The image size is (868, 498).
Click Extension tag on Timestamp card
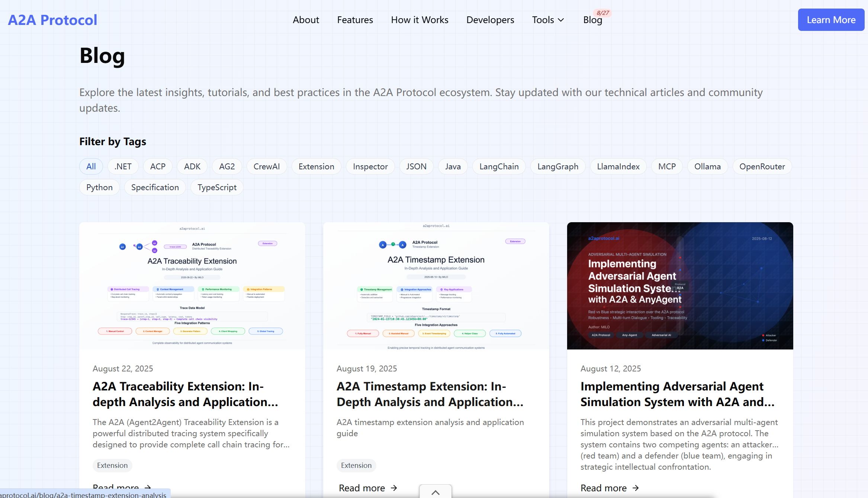click(x=356, y=465)
